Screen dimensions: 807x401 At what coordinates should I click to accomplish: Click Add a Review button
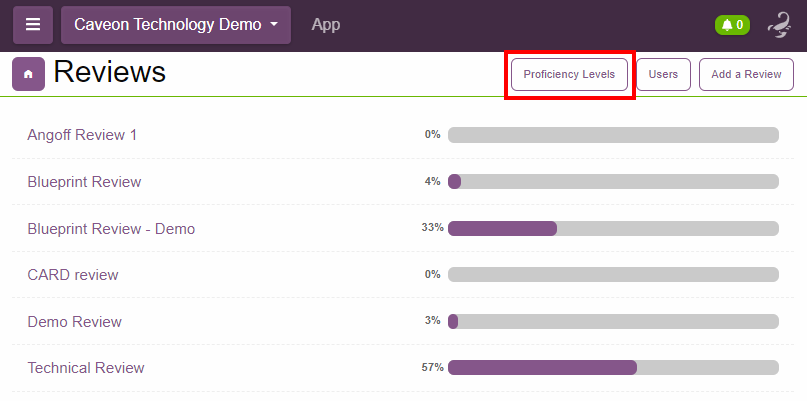click(x=746, y=75)
